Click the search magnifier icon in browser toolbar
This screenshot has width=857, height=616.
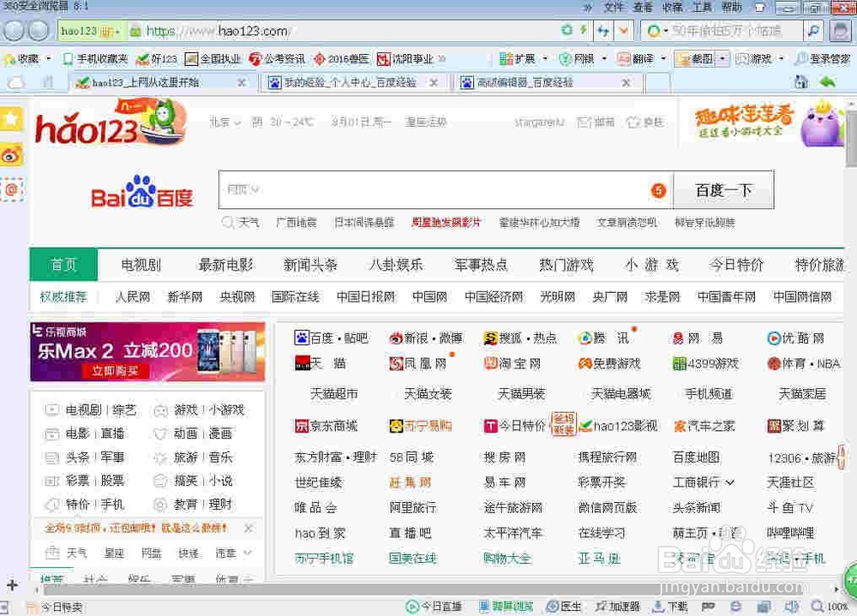click(x=813, y=31)
